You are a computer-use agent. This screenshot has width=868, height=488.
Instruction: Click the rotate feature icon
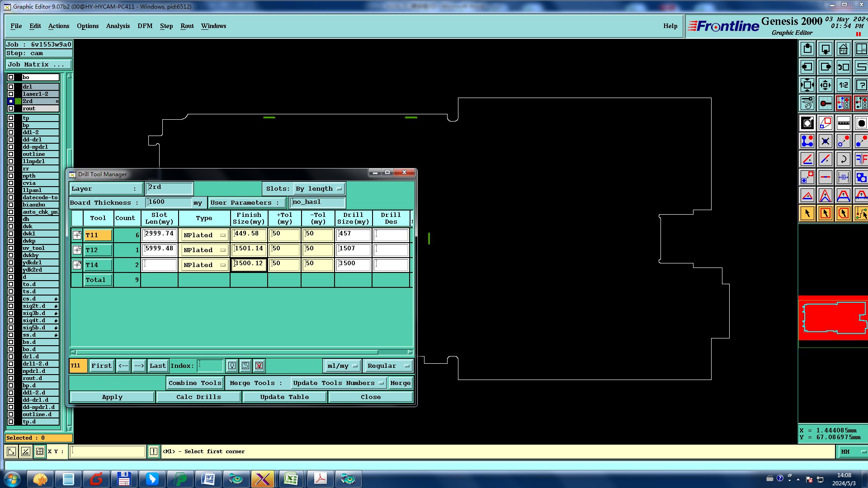click(x=843, y=159)
